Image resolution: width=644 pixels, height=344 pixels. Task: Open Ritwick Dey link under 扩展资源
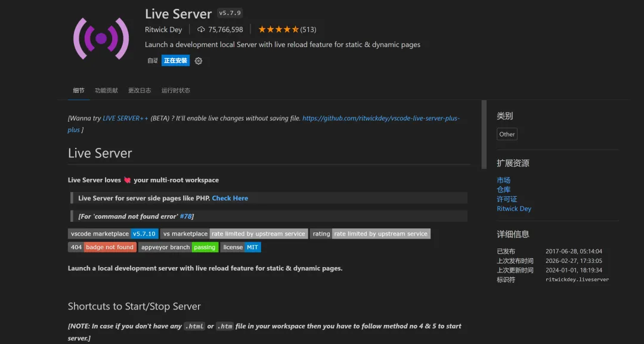tap(514, 209)
